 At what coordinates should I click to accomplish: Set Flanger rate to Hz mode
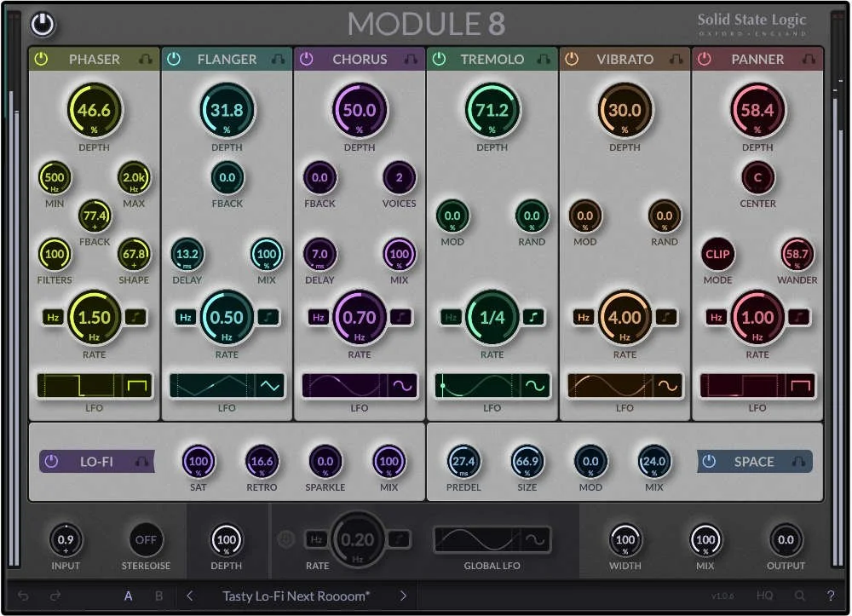185,317
